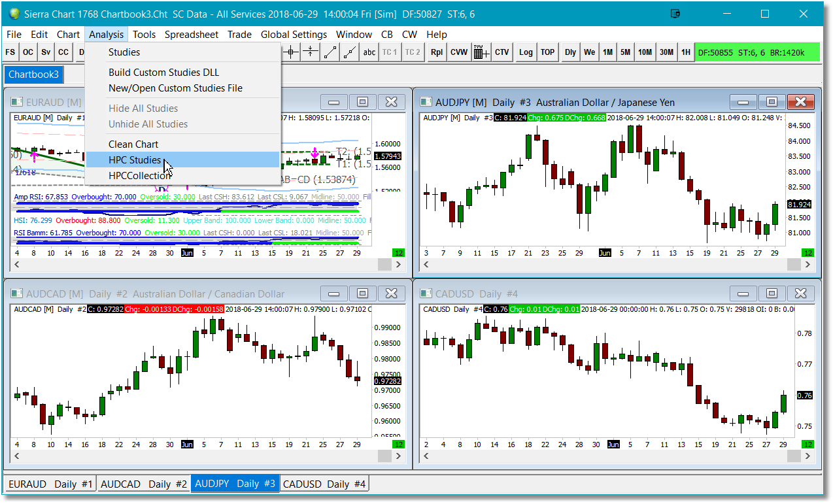Viewport: 833px width, 504px height.
Task: Minimize the CADUSD chart window
Action: (x=743, y=294)
